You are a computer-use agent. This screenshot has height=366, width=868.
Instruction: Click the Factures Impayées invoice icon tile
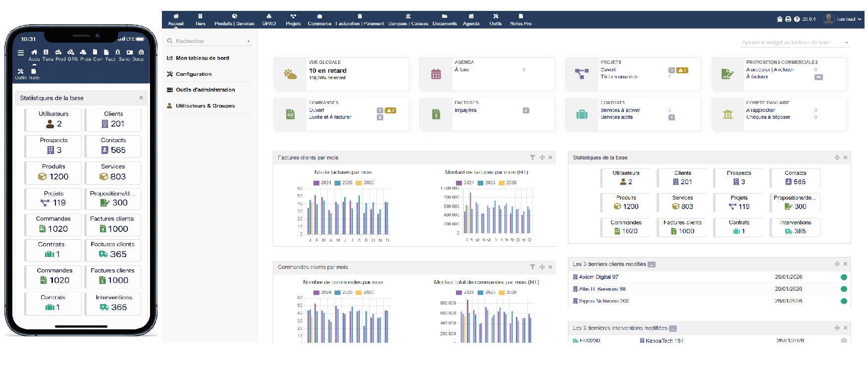[x=436, y=114]
